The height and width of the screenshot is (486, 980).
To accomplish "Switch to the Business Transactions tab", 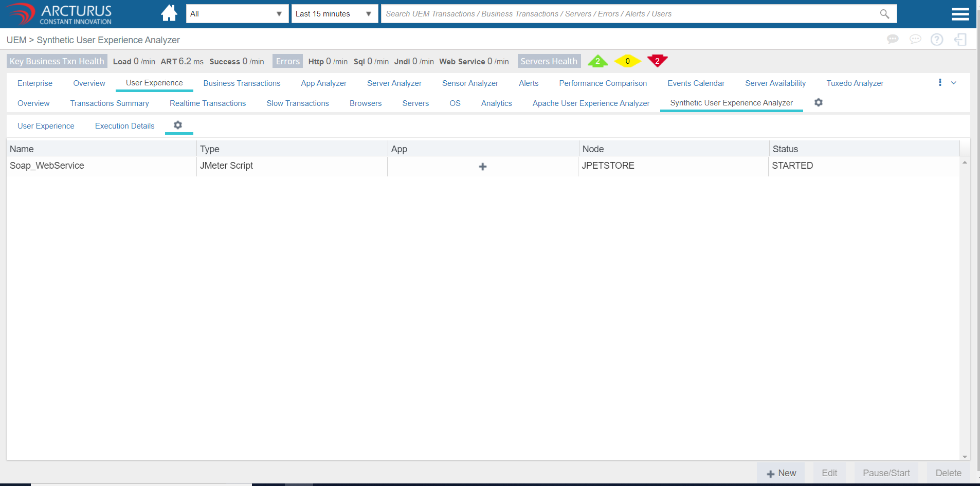I will click(242, 83).
